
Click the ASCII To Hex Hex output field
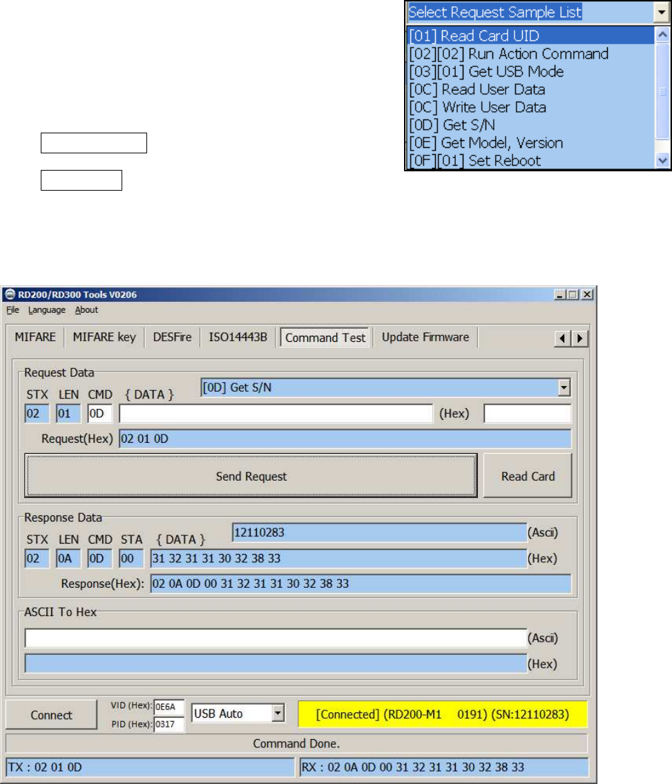pyautogui.click(x=276, y=664)
